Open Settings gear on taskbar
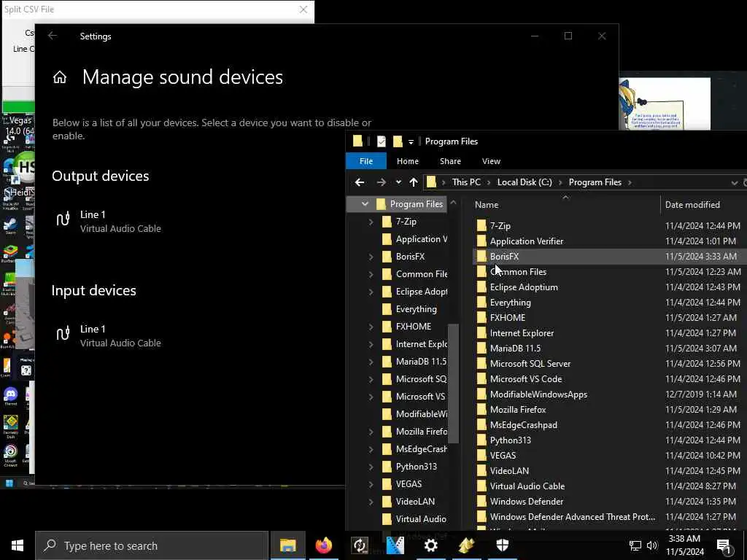 coord(430,545)
